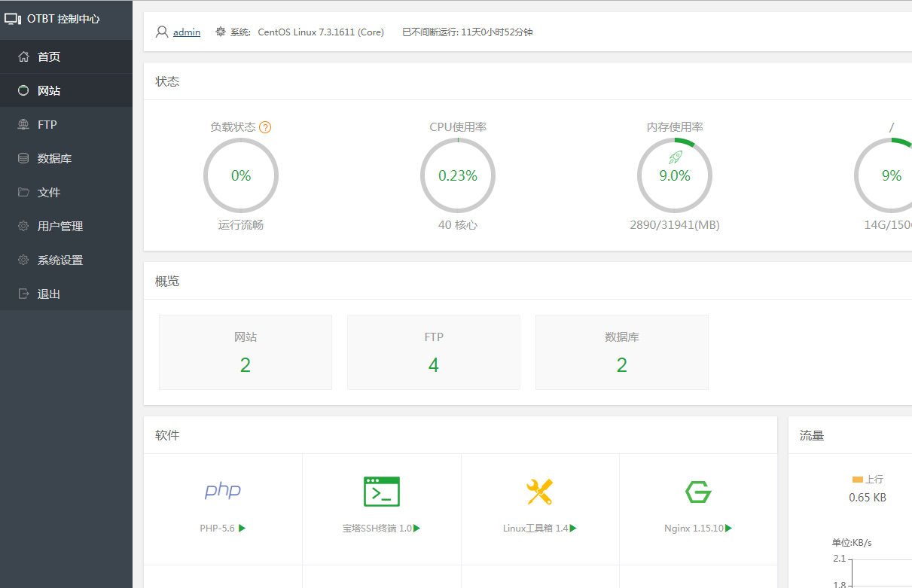Image resolution: width=912 pixels, height=588 pixels.
Task: Click the SSH terminal icon
Action: pos(382,491)
